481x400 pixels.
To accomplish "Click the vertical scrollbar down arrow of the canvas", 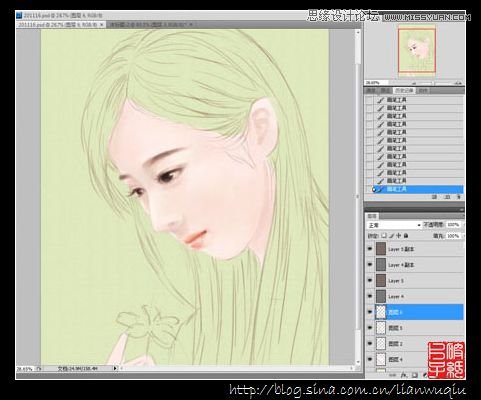I will click(358, 362).
